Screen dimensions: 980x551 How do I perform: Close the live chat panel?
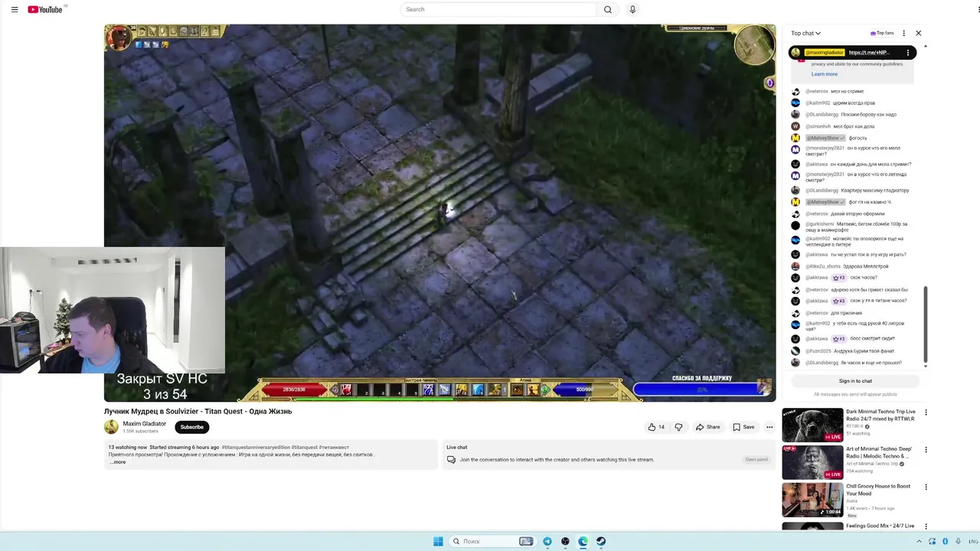[919, 33]
